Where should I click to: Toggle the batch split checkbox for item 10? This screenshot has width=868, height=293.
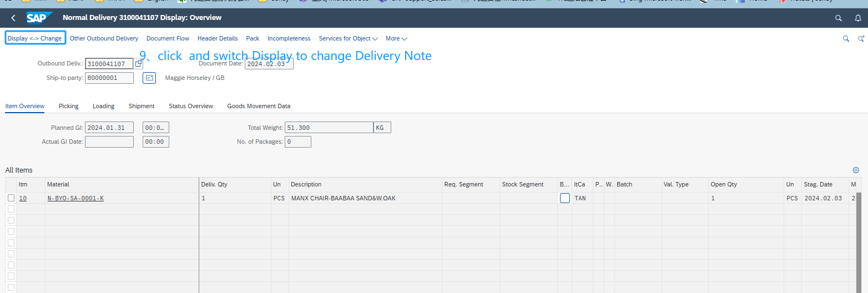564,198
